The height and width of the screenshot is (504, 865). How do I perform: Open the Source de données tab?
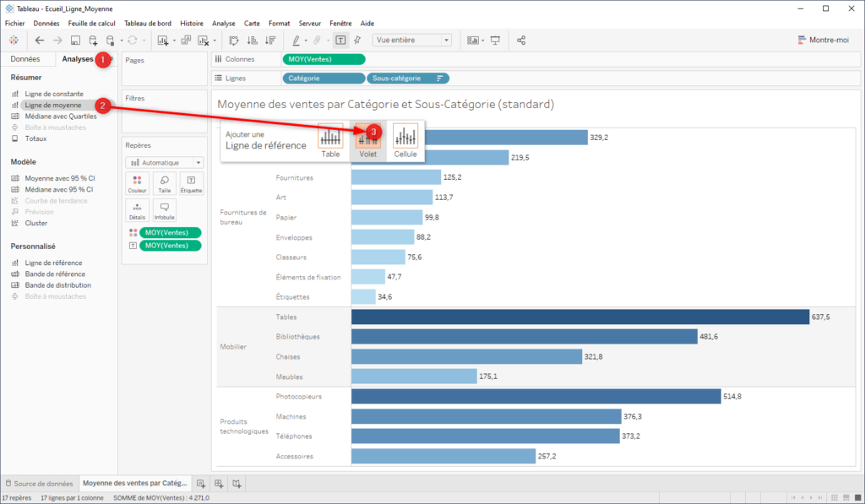(39, 484)
